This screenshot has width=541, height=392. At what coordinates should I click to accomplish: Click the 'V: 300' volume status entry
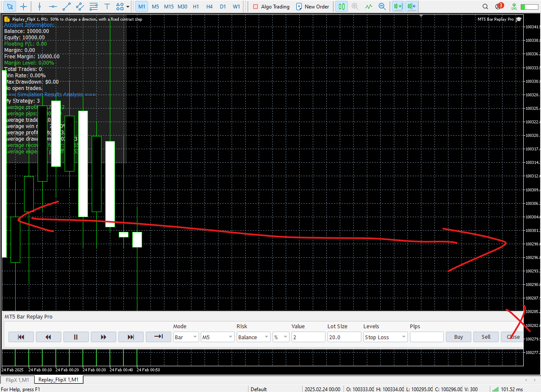tap(471, 389)
